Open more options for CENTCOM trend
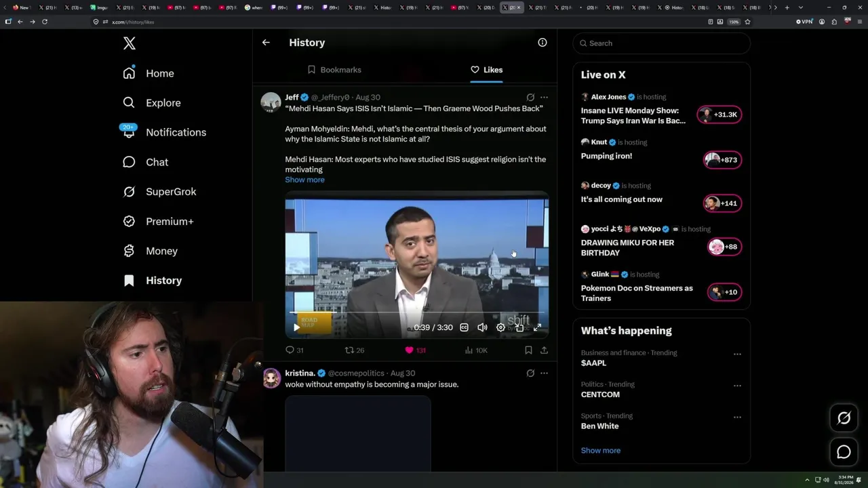 [x=737, y=386]
